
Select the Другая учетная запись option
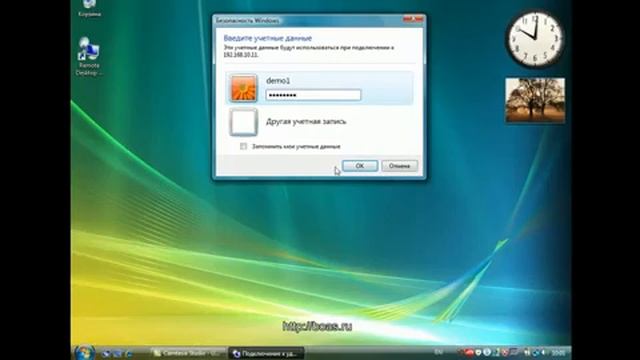coord(306,122)
